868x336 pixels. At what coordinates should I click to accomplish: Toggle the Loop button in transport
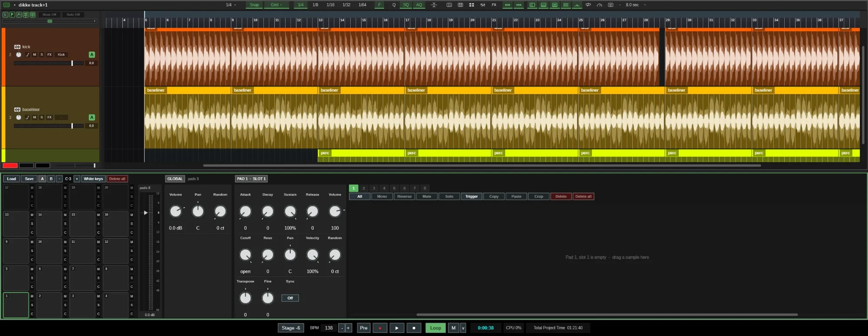(435, 328)
